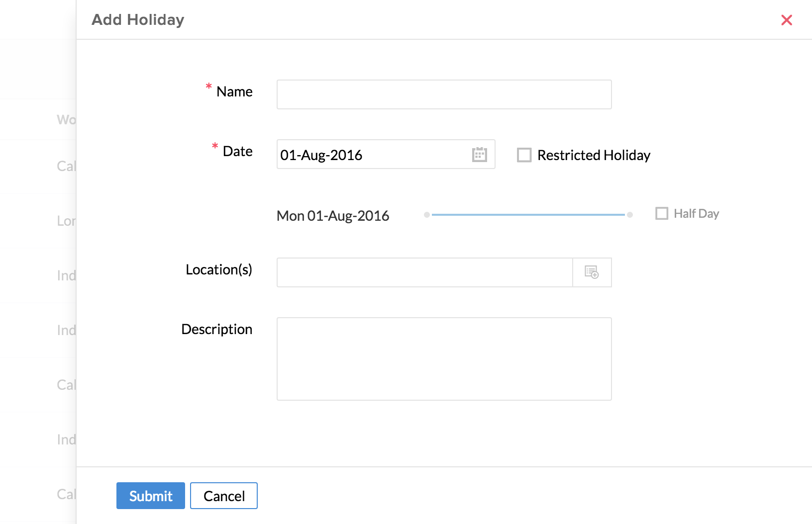Focus the Location(s) input box

click(424, 272)
